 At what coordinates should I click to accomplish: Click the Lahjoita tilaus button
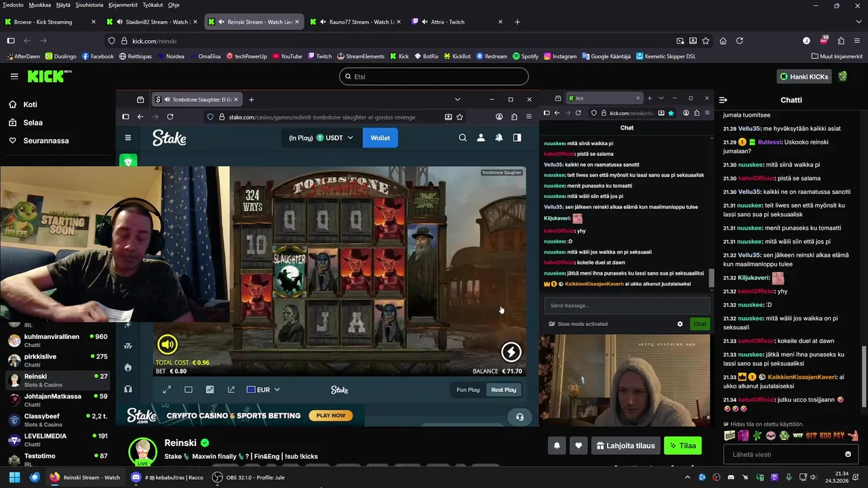point(625,445)
